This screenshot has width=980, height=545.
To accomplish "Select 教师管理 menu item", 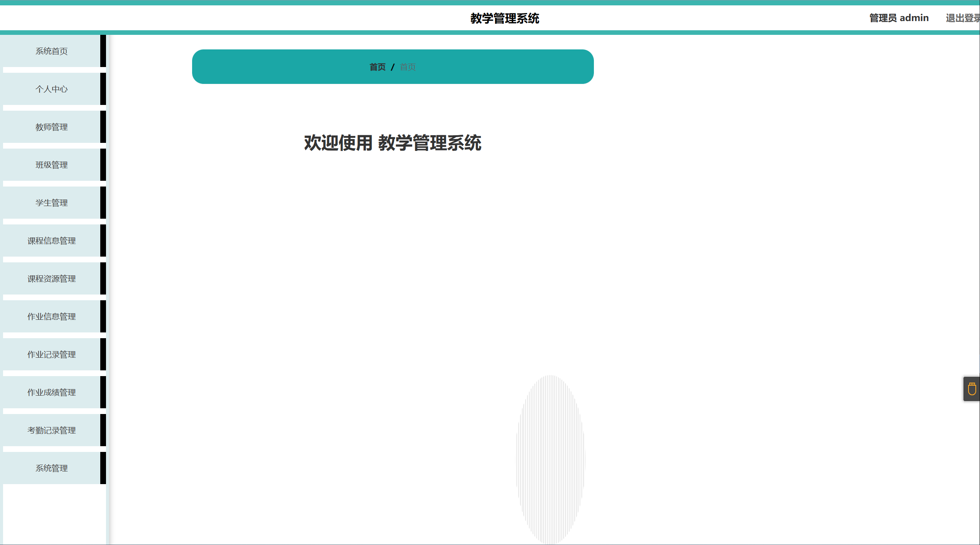I will click(52, 127).
